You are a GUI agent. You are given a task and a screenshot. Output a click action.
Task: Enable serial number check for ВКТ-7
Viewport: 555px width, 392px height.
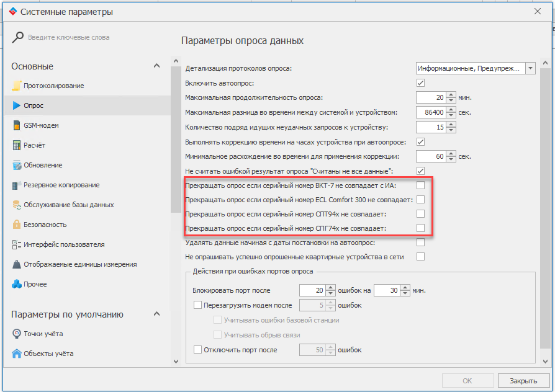pos(420,185)
